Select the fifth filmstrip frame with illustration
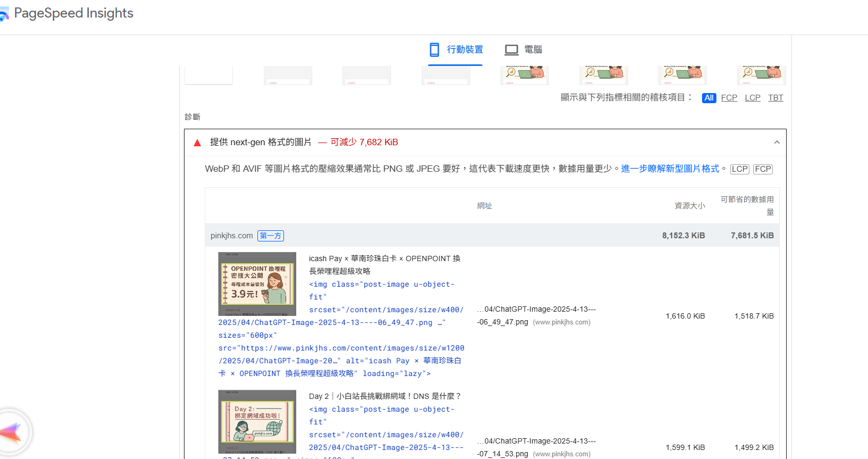The image size is (868, 459). coord(525,75)
